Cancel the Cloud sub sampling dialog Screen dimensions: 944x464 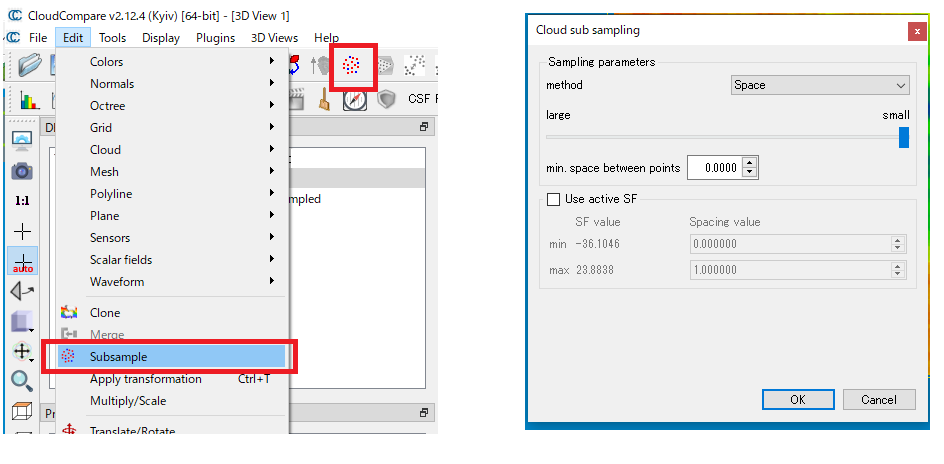[x=879, y=400]
